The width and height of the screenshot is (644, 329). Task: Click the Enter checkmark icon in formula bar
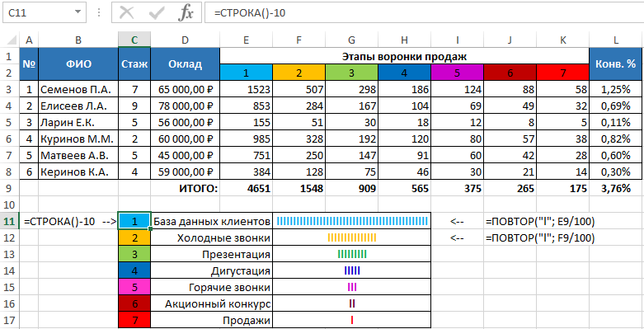click(157, 13)
